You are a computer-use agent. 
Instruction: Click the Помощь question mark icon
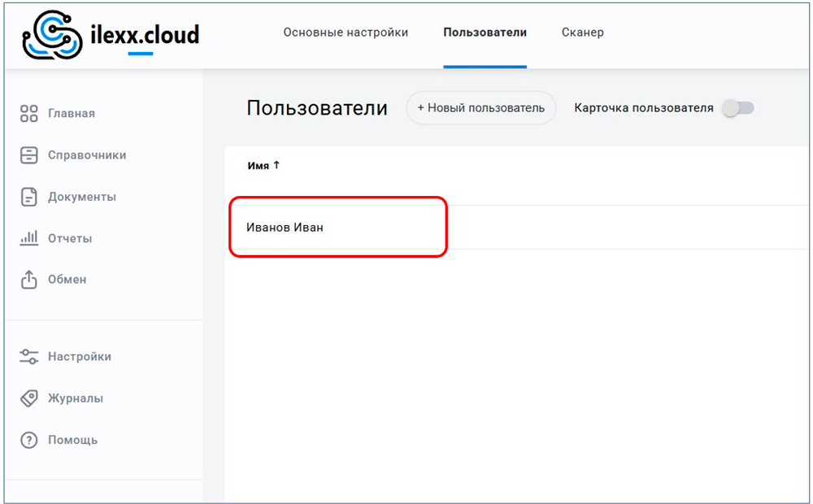coord(29,440)
